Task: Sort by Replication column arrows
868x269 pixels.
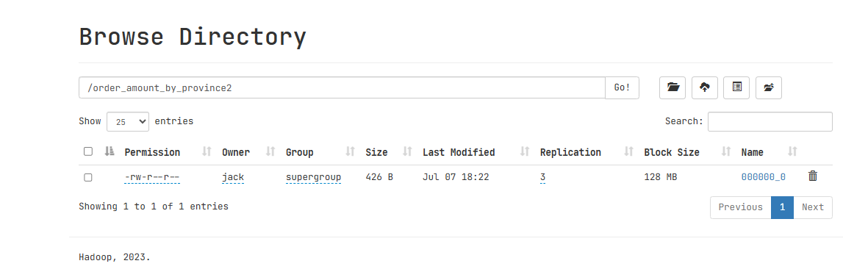Action: (629, 151)
